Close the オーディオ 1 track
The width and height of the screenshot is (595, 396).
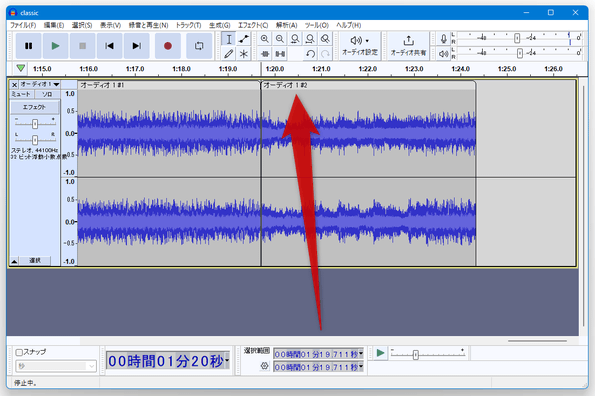14,85
